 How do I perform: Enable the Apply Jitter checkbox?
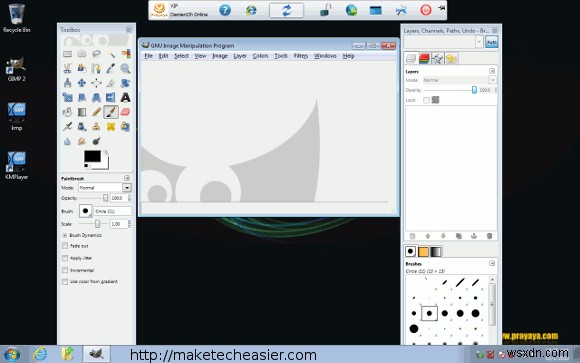(65, 258)
